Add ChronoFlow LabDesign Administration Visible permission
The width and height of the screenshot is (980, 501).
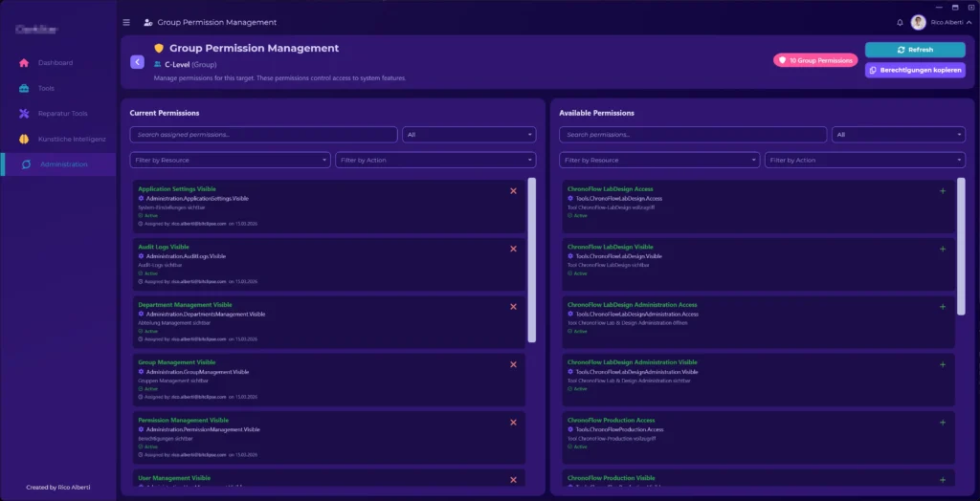943,364
